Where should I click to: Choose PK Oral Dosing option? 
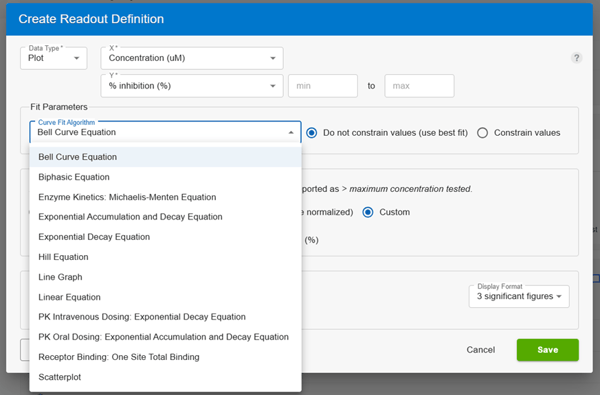point(165,337)
